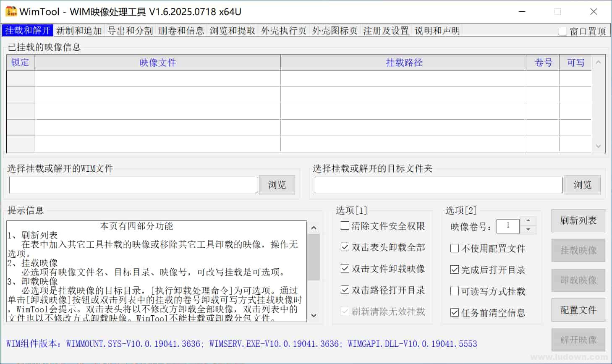This screenshot has height=364, width=612.
Task: Click mounted images table scroll down arrow
Action: 598,146
